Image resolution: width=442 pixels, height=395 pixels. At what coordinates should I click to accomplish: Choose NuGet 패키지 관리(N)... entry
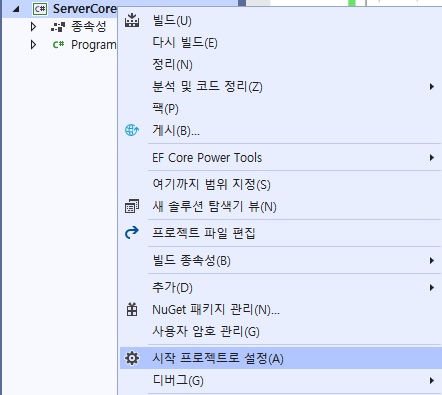point(280,309)
